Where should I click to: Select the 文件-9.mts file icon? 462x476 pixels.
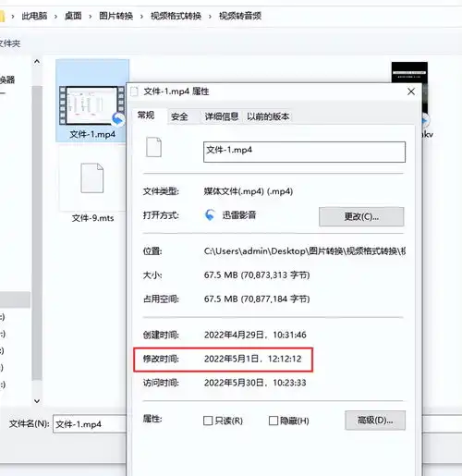point(92,178)
